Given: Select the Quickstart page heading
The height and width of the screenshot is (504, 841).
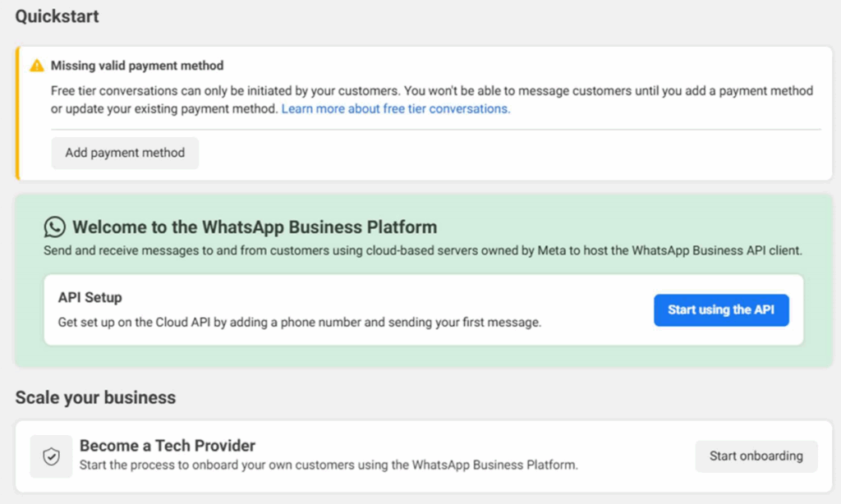Looking at the screenshot, I should [57, 16].
